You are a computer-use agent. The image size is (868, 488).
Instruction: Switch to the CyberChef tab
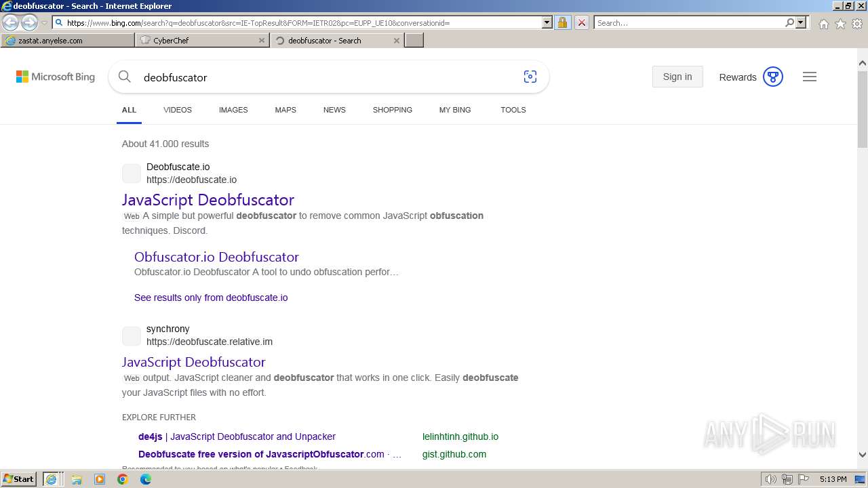click(x=202, y=41)
